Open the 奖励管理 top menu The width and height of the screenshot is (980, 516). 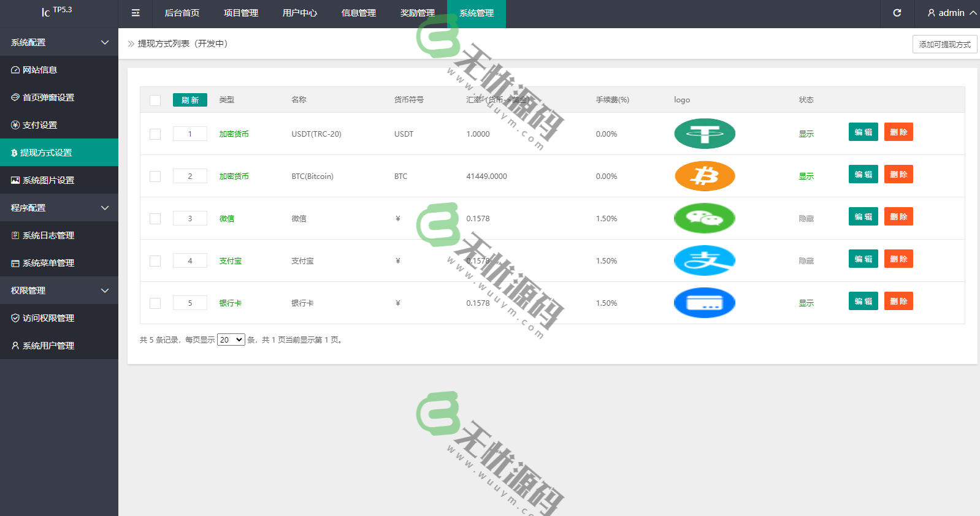click(x=417, y=13)
